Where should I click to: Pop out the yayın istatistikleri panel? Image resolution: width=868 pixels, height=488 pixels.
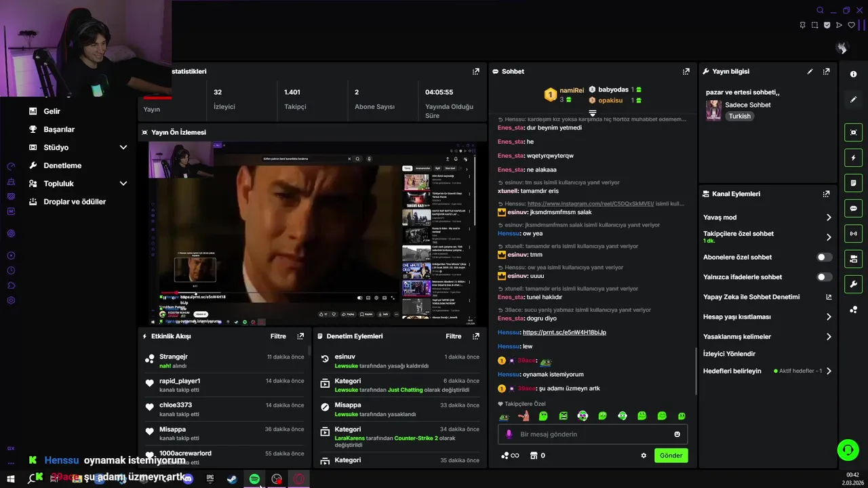476,71
